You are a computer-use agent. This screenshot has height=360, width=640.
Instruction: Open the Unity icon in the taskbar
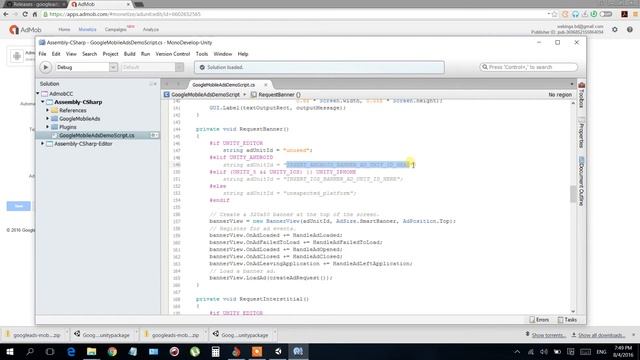[x=278, y=351]
